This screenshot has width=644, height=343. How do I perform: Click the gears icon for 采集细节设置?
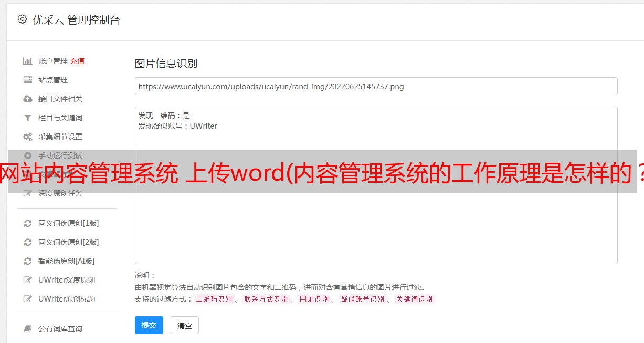click(28, 137)
